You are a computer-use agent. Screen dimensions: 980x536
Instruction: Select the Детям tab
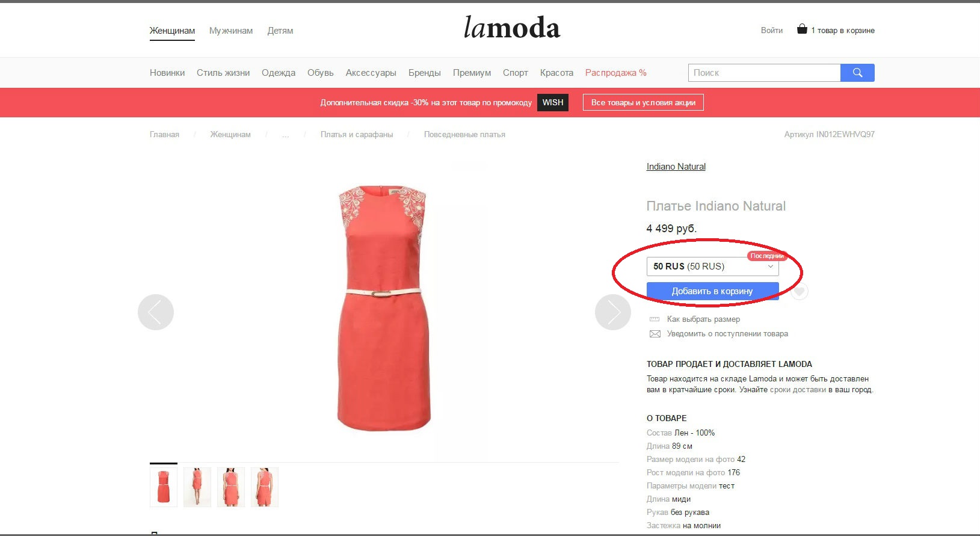pos(280,31)
